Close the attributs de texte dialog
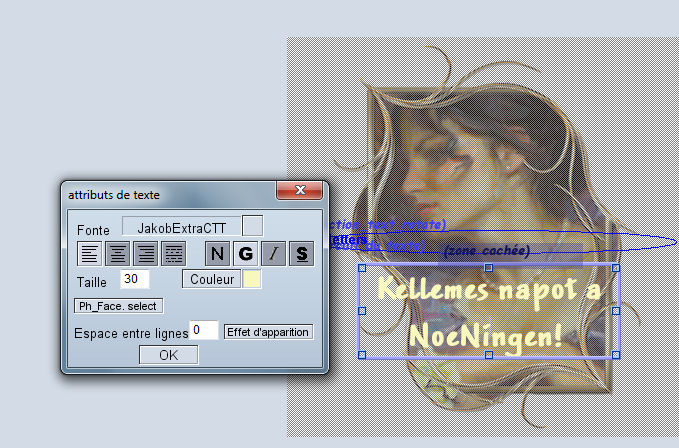Screen dimensions: 679x448 pyautogui.click(x=299, y=192)
